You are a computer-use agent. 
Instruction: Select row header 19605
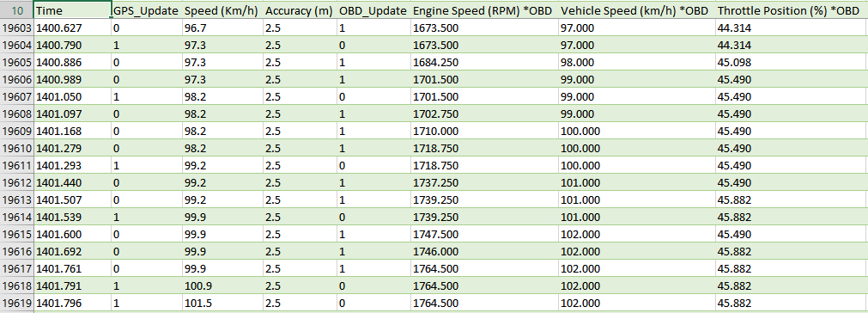[16, 63]
